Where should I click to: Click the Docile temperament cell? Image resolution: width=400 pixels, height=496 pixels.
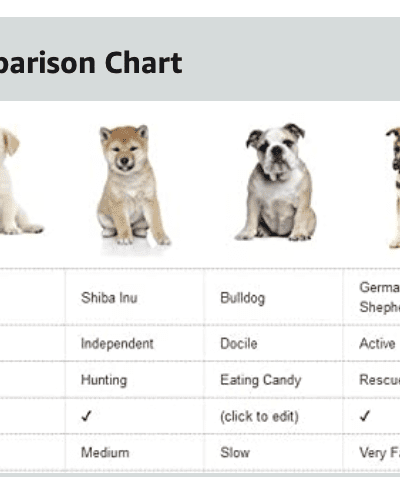click(273, 344)
